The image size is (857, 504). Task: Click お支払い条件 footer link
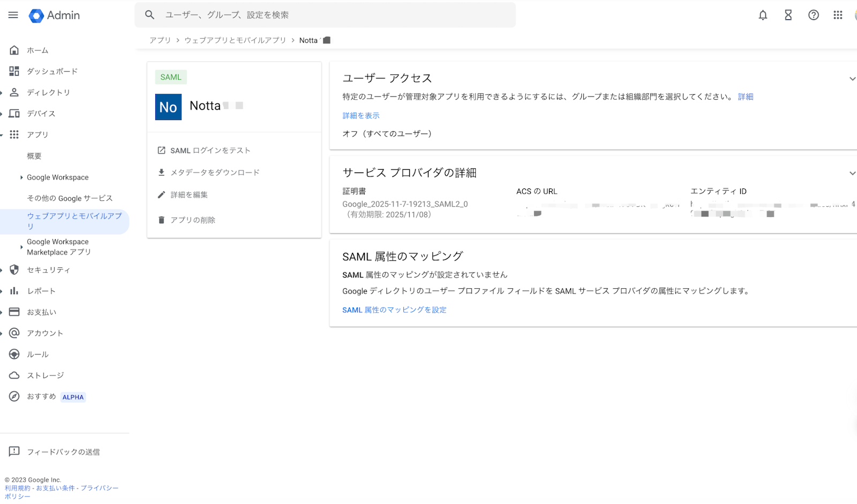[x=56, y=488]
